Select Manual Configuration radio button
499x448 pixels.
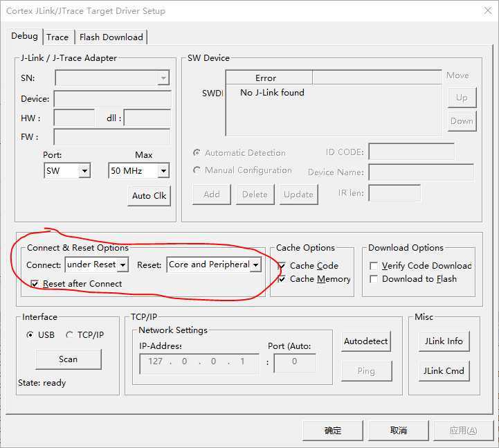coord(197,170)
